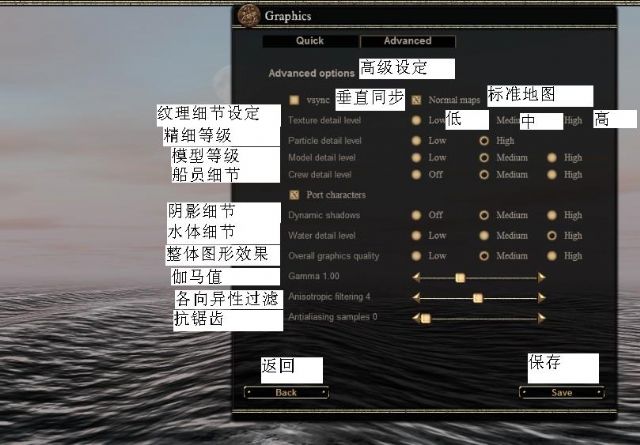
Task: Set Particle detail level to Low
Action: point(416,140)
